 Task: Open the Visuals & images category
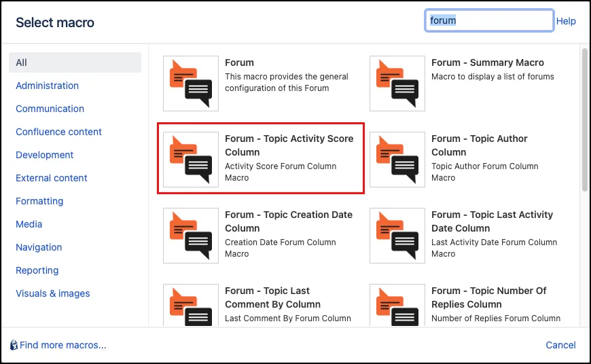pyautogui.click(x=53, y=293)
